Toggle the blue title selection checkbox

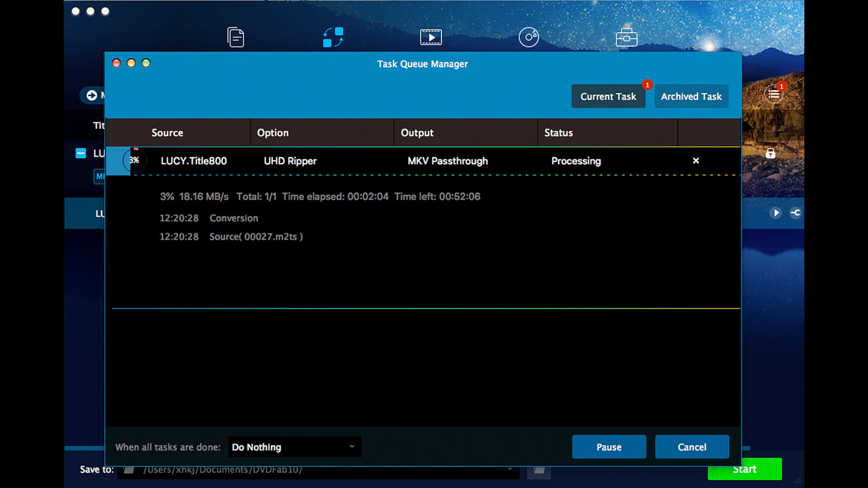coord(81,153)
